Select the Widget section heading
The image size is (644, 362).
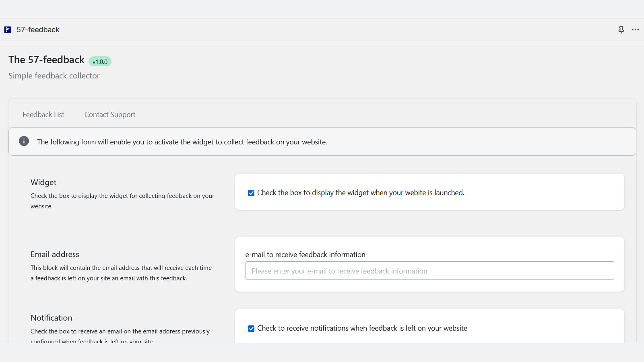tap(43, 182)
